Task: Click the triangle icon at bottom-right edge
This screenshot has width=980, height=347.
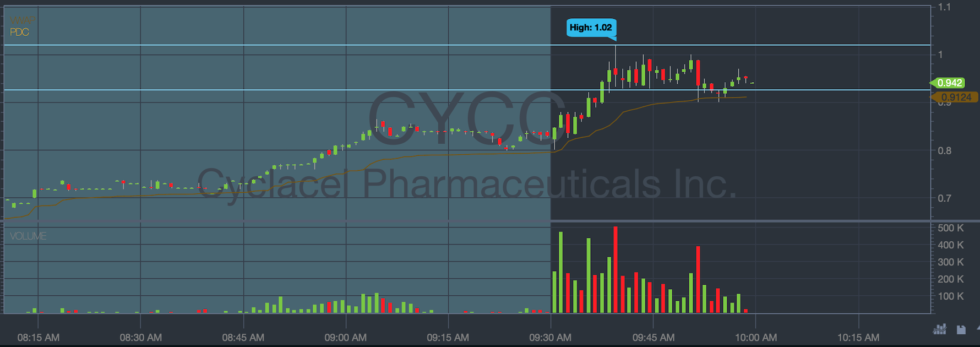Action: click(977, 329)
